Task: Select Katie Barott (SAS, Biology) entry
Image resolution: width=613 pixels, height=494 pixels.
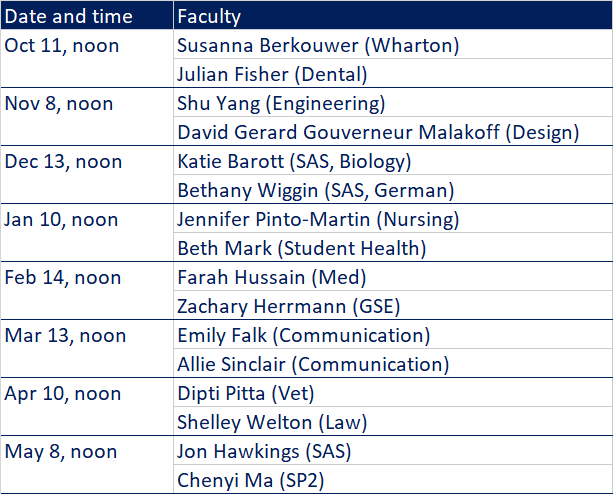Action: coord(393,160)
